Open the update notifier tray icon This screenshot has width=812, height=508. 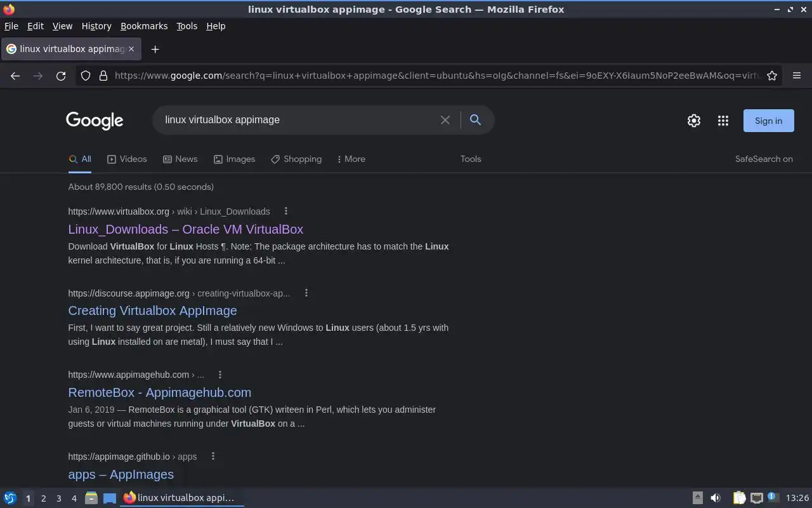(773, 497)
